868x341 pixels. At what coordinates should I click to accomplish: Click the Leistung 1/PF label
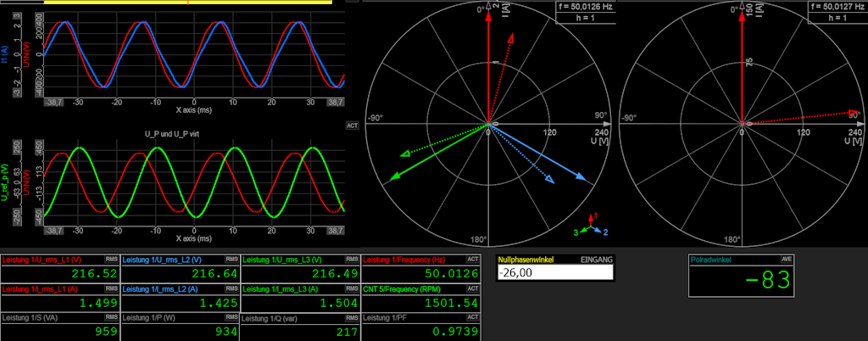[x=385, y=318]
